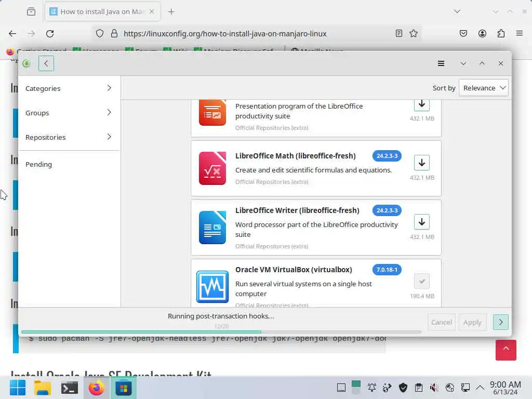Open Firefox tracking protection shield
Screen dimensions: 532x399
[99, 33]
